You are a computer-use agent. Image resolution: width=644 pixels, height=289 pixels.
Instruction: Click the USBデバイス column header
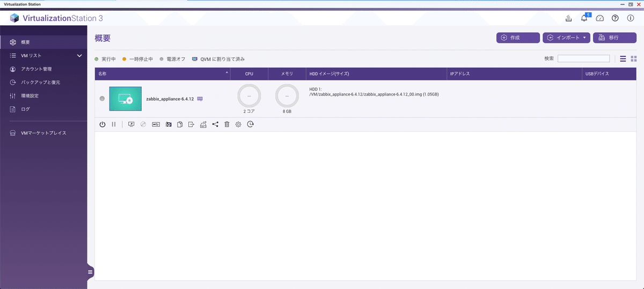[x=610, y=73]
